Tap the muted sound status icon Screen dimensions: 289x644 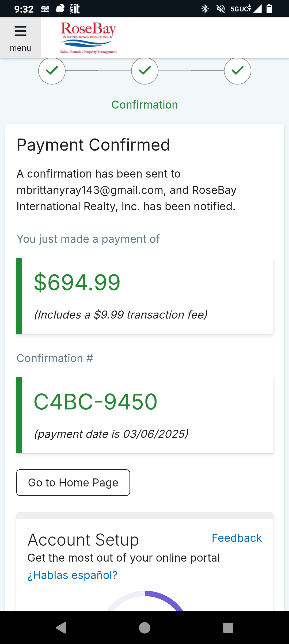pyautogui.click(x=220, y=9)
